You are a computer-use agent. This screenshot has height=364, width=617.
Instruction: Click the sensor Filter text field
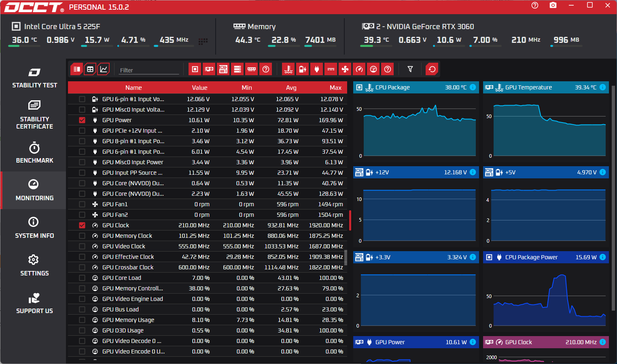click(149, 70)
